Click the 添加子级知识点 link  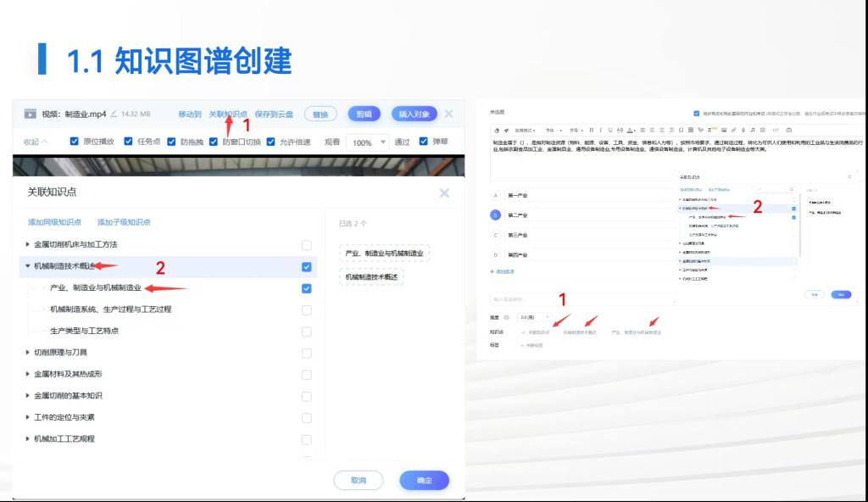pyautogui.click(x=124, y=222)
